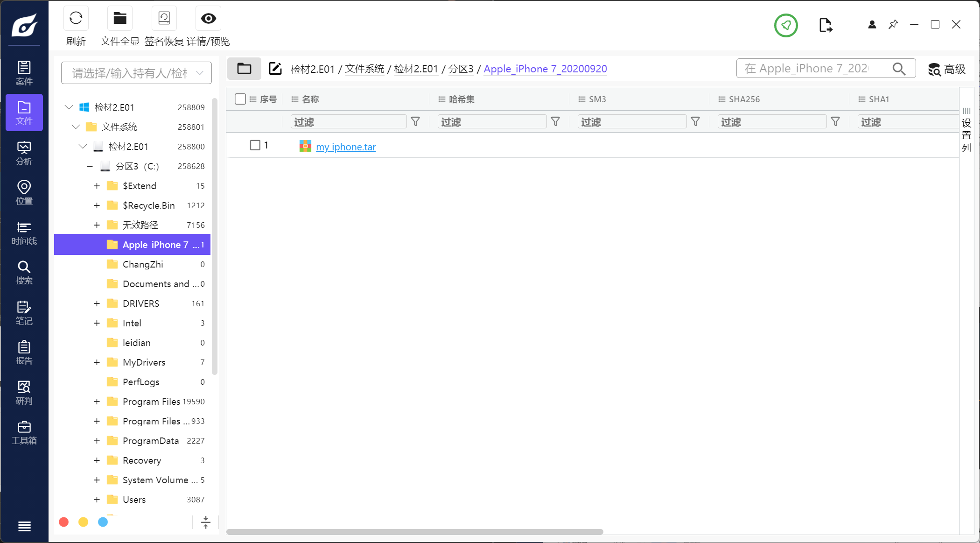Check the box for row 1 my_iphone.tar

pyautogui.click(x=255, y=145)
